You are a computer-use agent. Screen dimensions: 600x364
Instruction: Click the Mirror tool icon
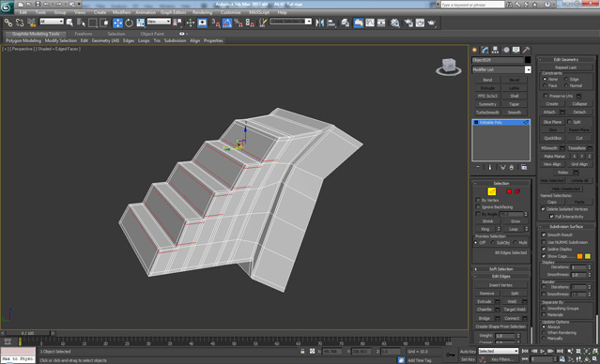pos(319,23)
